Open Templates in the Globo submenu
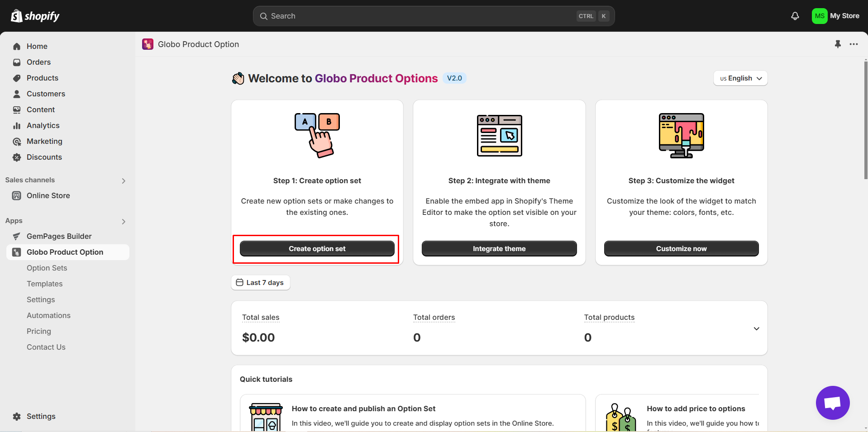The height and width of the screenshot is (432, 868). 44,284
